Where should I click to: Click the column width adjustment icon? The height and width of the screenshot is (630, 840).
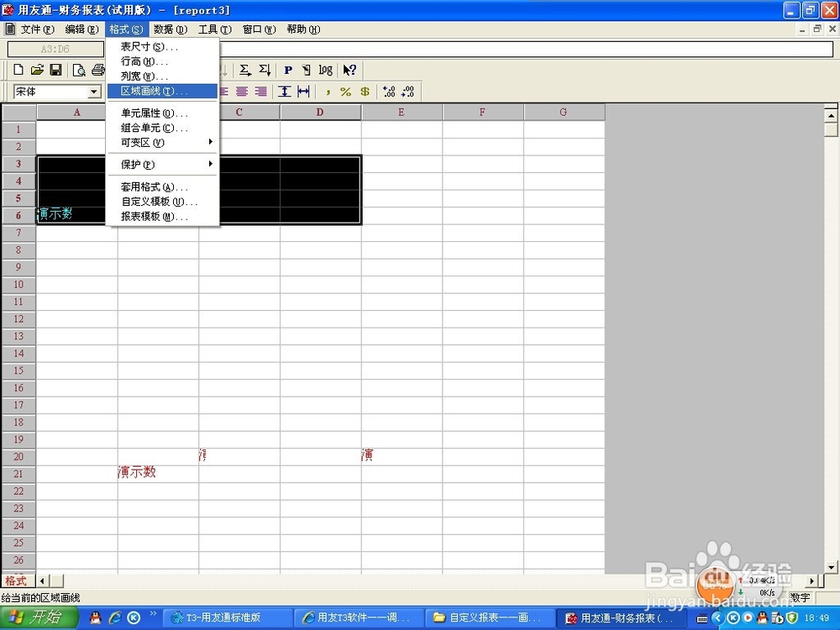pyautogui.click(x=304, y=91)
